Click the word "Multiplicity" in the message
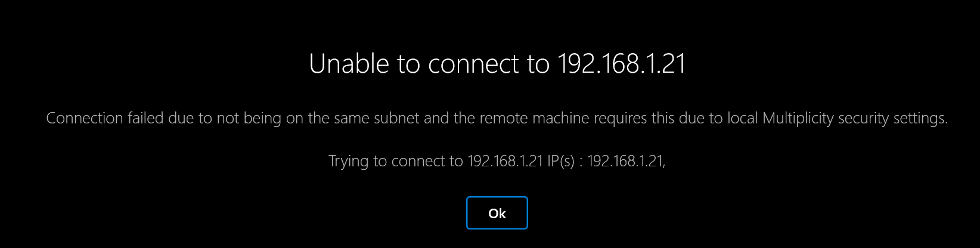Image resolution: width=980 pixels, height=248 pixels. (x=798, y=118)
